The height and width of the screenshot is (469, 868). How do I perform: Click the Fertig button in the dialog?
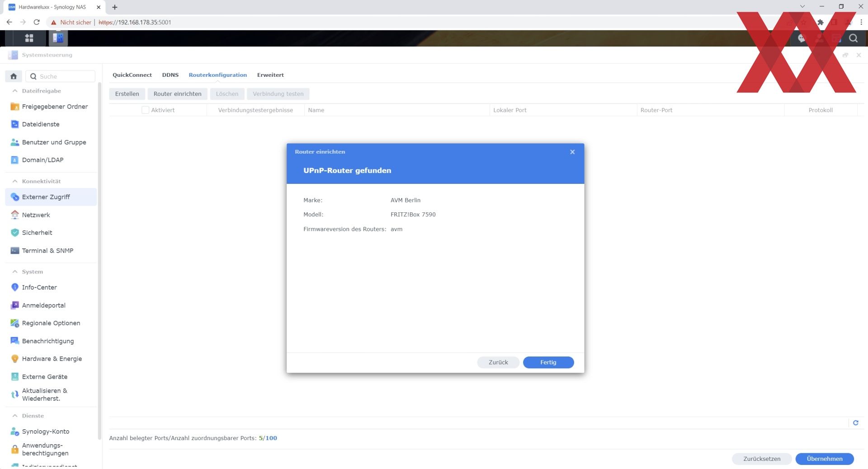click(x=548, y=362)
